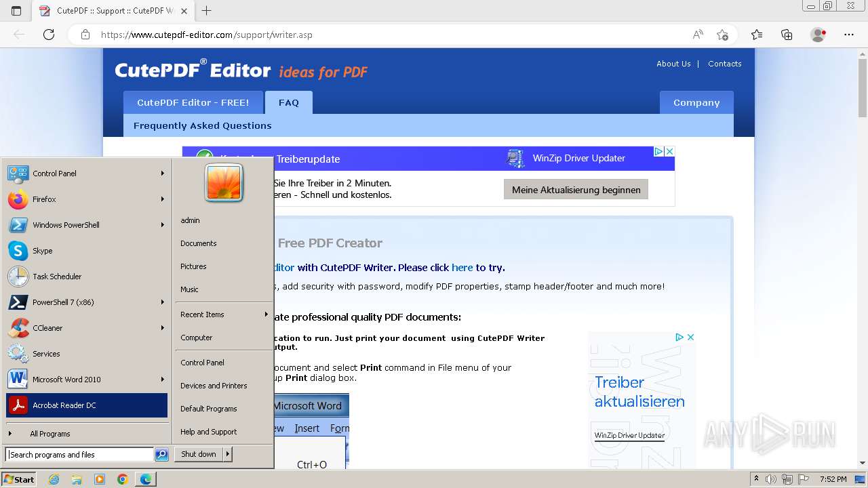868x488 pixels.
Task: Close the WinZip ad banner X icon
Action: [x=669, y=151]
